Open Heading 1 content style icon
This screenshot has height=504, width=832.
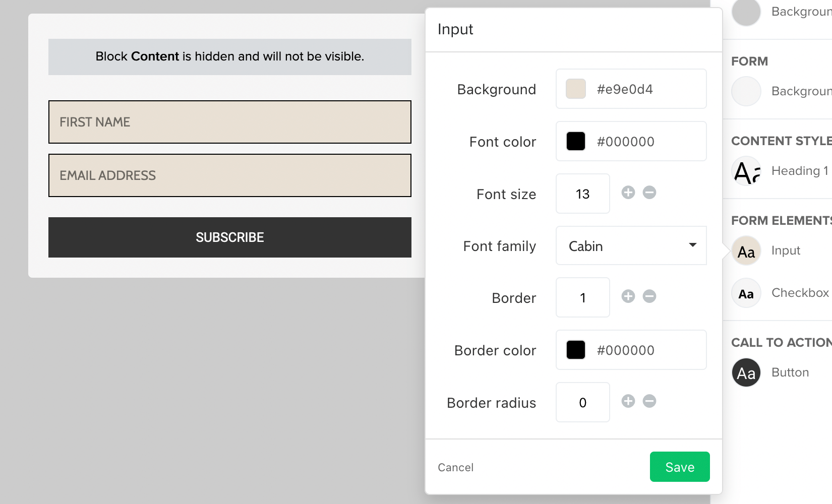[x=746, y=171]
